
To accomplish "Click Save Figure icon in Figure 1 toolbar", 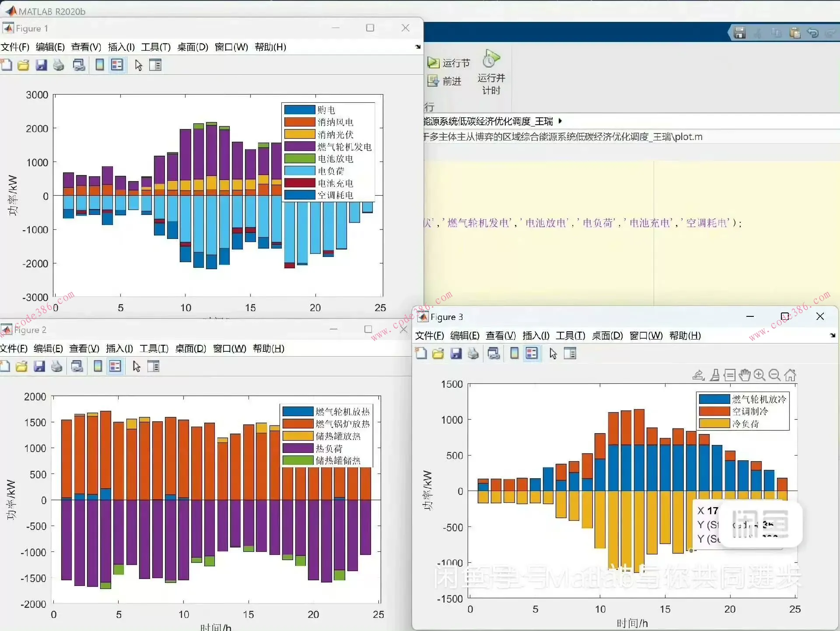I will coord(41,65).
